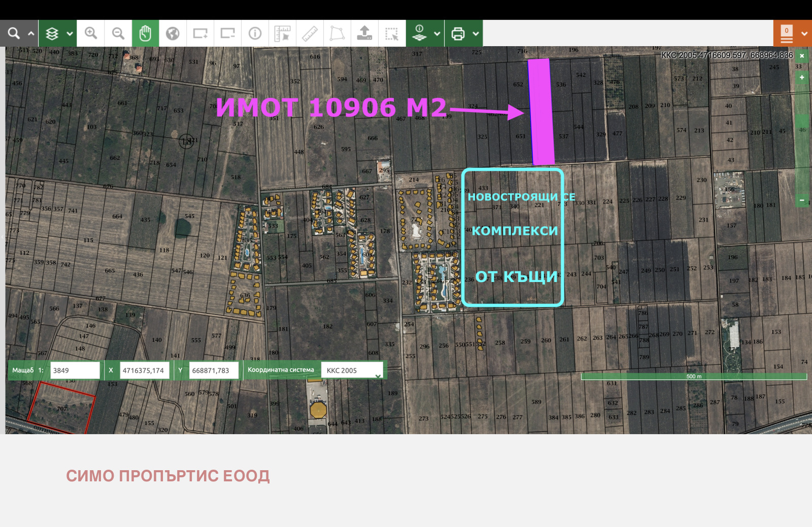Click the scale input field showing 3849
This screenshot has height=527, width=812.
[75, 370]
